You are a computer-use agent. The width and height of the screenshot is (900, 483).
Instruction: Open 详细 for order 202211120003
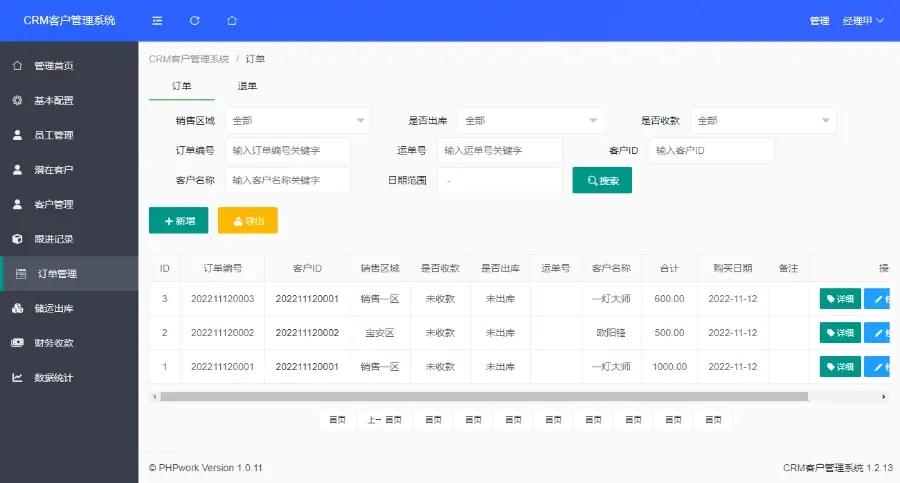[x=840, y=299]
